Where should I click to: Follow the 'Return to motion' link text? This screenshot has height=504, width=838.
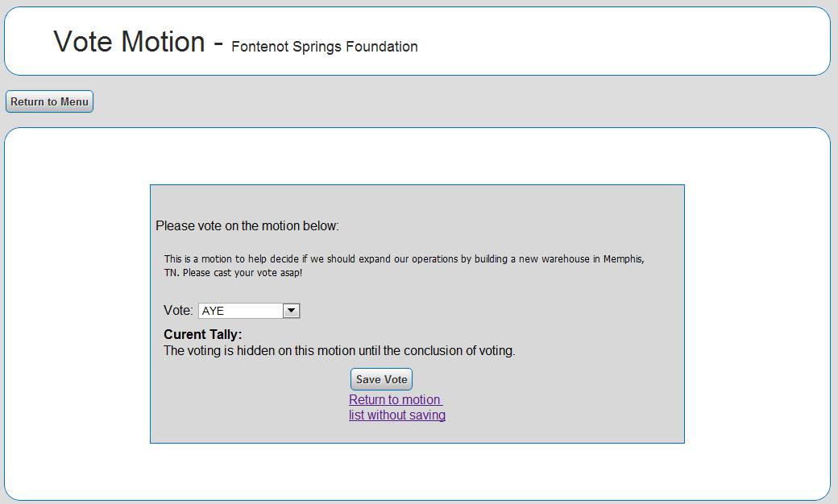395,399
